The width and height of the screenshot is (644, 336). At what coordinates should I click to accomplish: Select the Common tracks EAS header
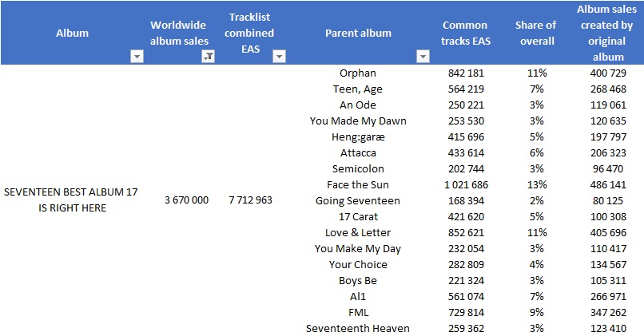(x=465, y=33)
